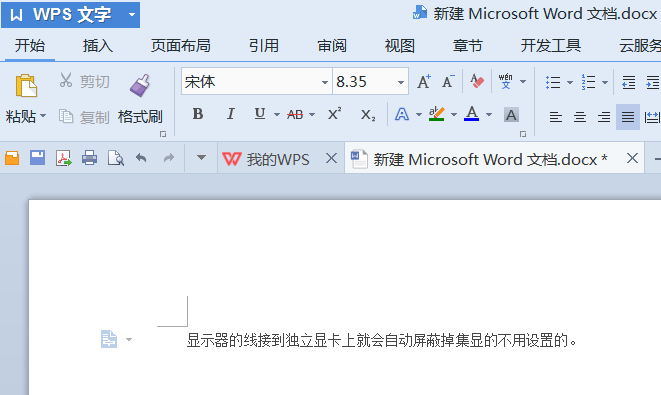
Task: Open file with the folder icon
Action: pos(12,158)
